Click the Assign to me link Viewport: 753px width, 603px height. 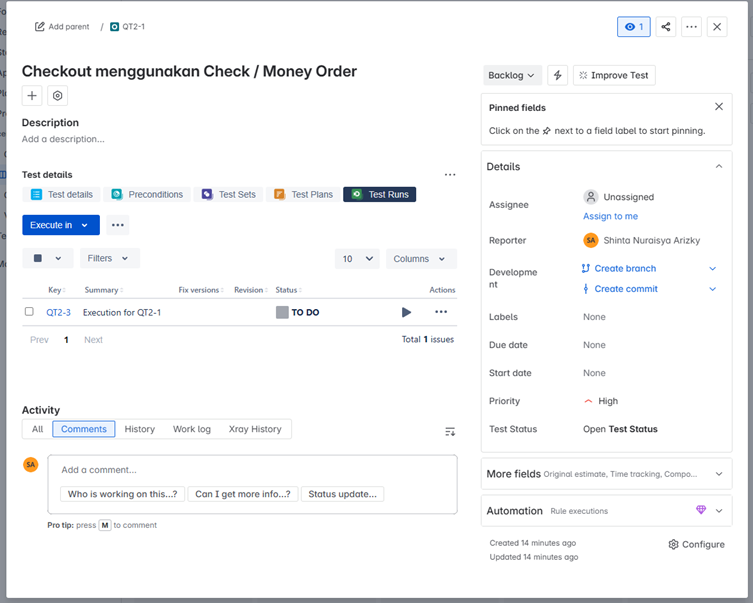(610, 216)
